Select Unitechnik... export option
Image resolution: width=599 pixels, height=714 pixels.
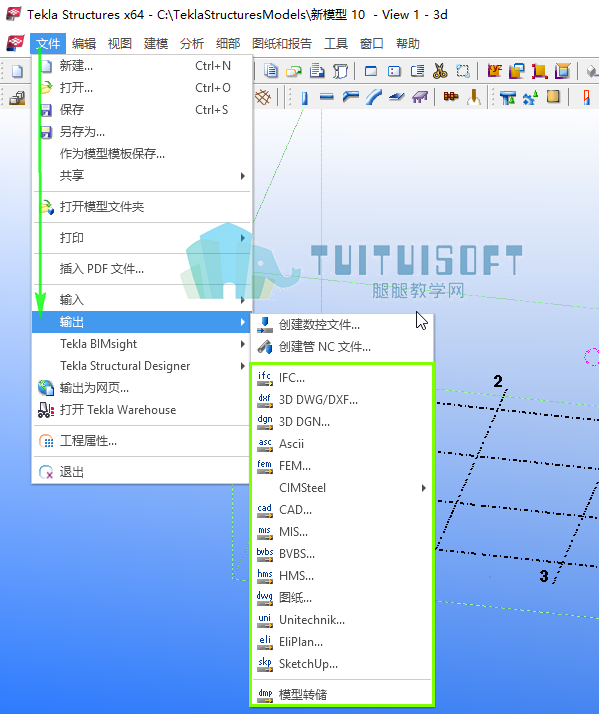342,620
